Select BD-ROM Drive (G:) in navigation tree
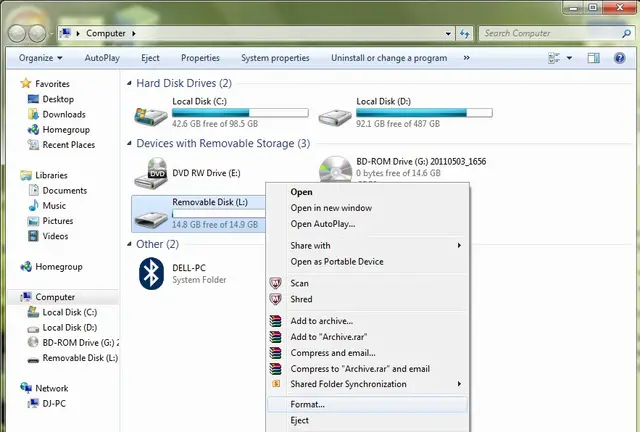Image resolution: width=640 pixels, height=432 pixels. point(80,343)
